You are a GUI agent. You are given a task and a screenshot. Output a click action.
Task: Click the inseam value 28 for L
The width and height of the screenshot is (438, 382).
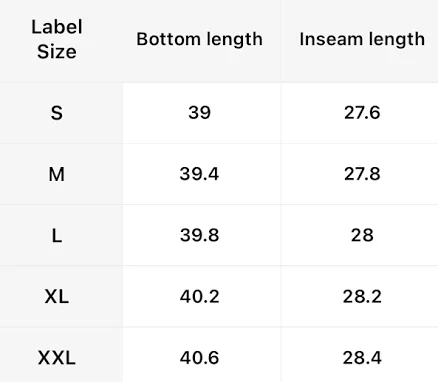[x=362, y=235]
